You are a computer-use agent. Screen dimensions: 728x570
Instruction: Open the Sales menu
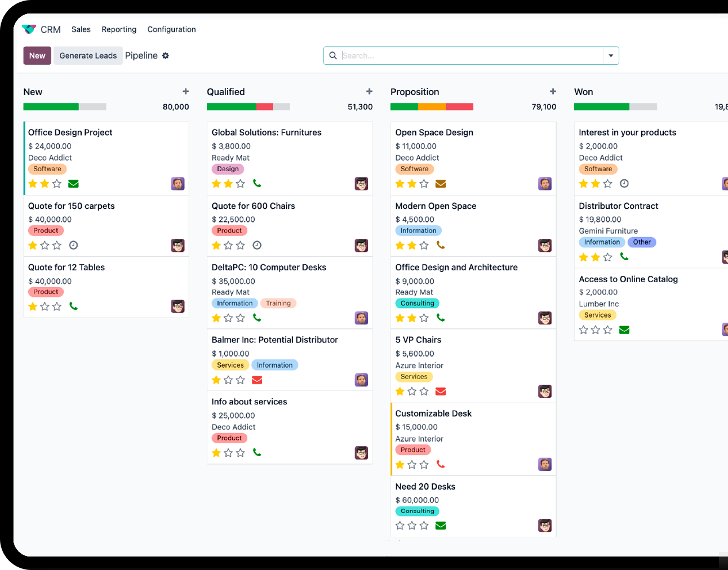click(x=81, y=29)
